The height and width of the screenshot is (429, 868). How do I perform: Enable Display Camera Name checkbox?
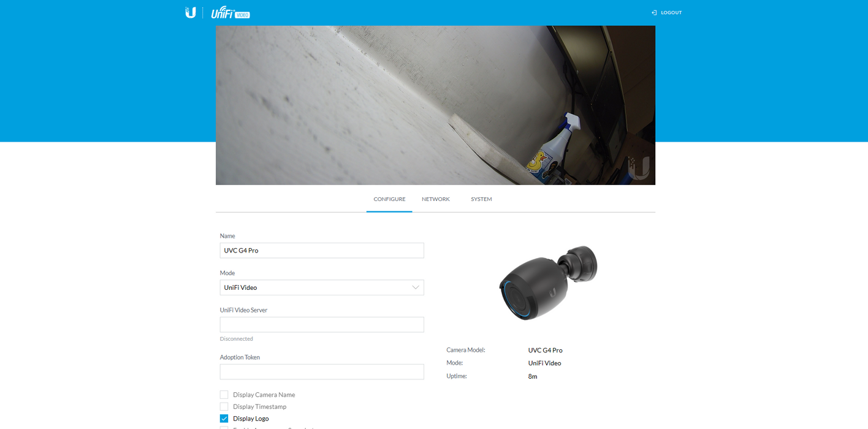click(224, 395)
